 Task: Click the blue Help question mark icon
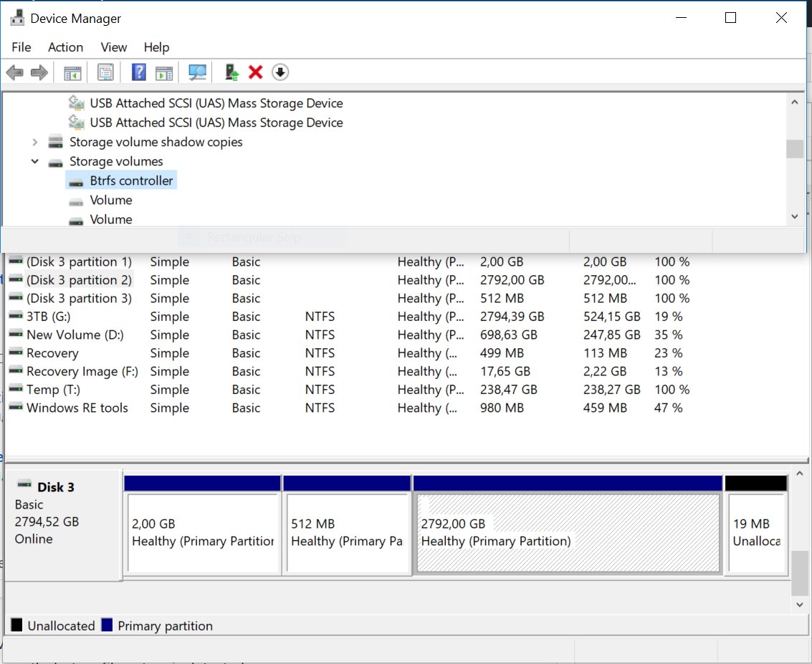[x=139, y=72]
